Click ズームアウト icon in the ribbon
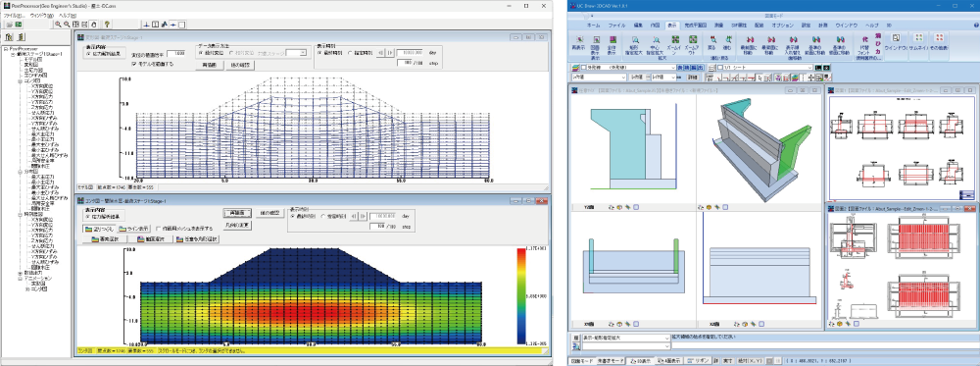Screen dimensions: 980x366 [693, 42]
